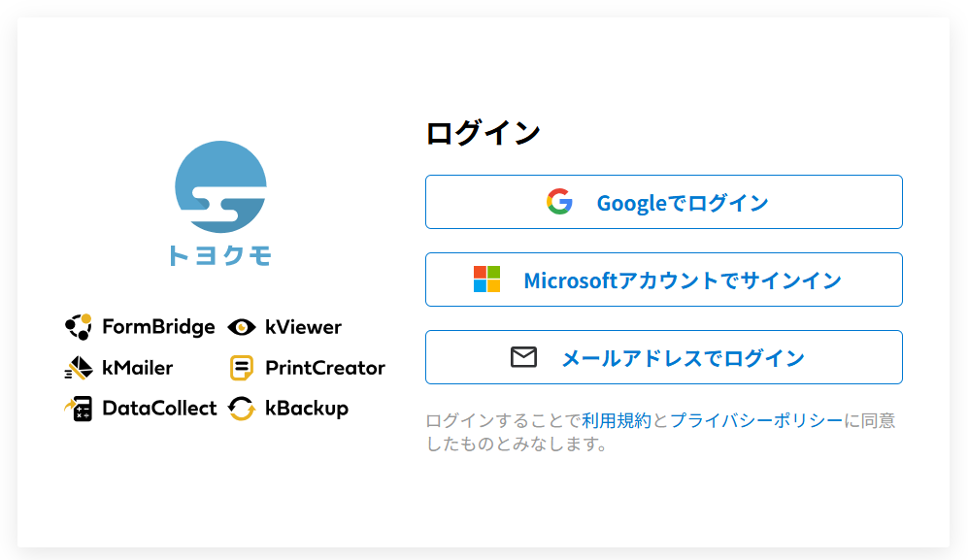Click the トヨクモ brand name text
968x560 pixels.
[219, 256]
